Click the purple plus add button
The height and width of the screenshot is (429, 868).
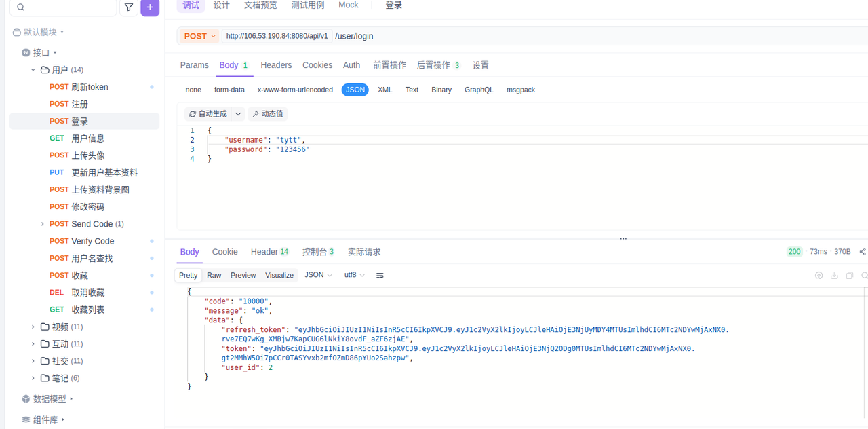coord(150,7)
